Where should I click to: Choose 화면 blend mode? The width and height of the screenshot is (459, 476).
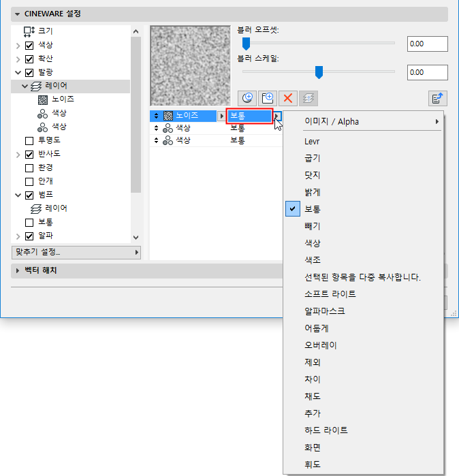click(x=363, y=447)
